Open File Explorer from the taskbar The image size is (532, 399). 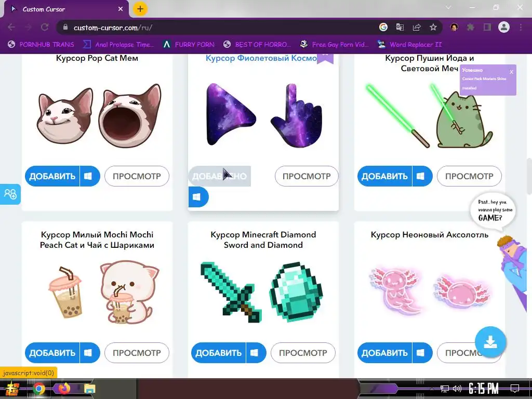[x=90, y=389]
